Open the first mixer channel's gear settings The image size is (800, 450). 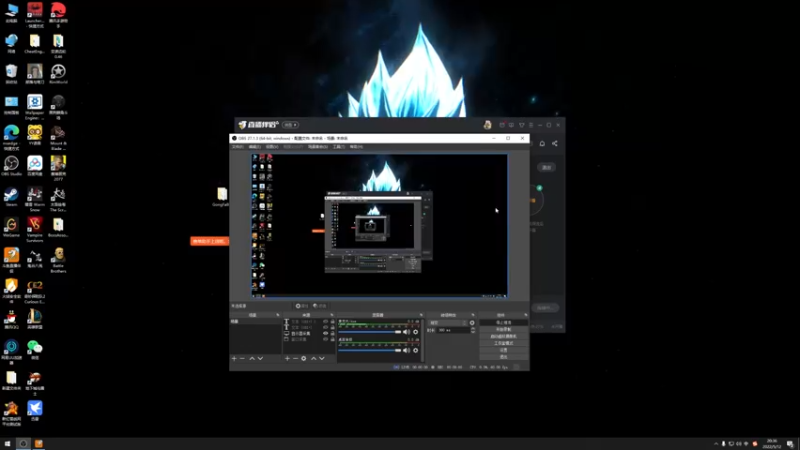(415, 332)
